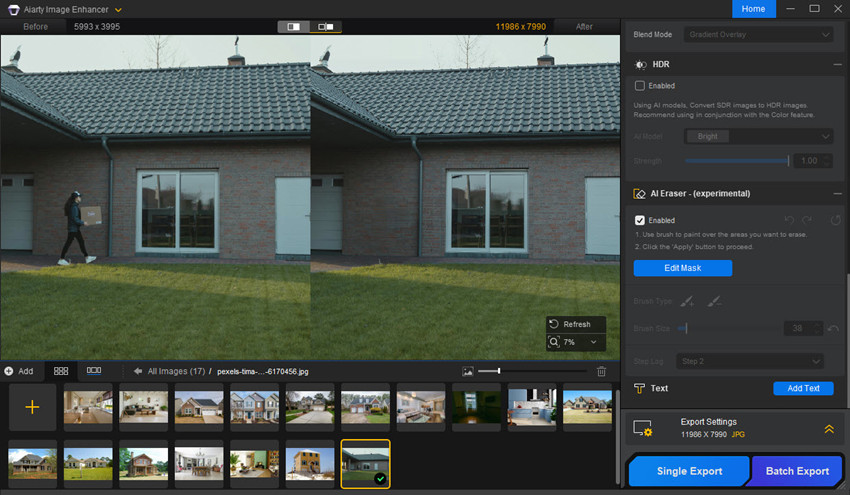The image size is (850, 495).
Task: Select the kitchen interior thumbnail in first row
Action: click(88, 407)
